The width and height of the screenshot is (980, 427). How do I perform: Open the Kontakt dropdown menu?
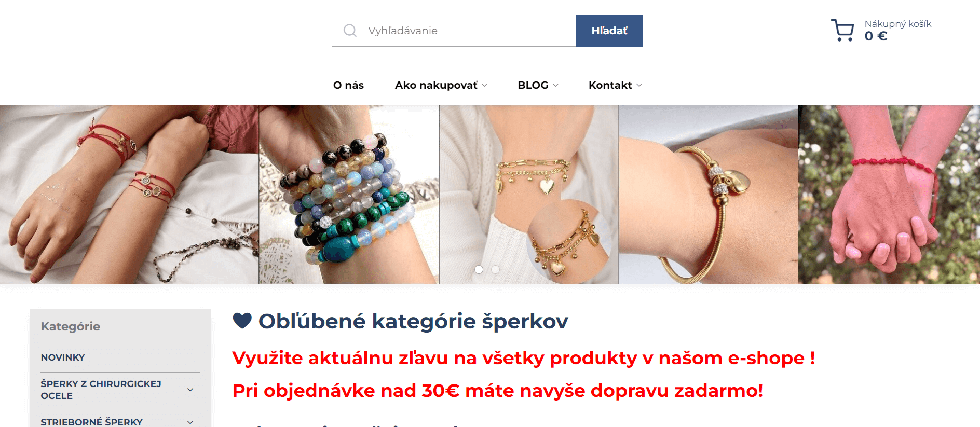click(616, 85)
